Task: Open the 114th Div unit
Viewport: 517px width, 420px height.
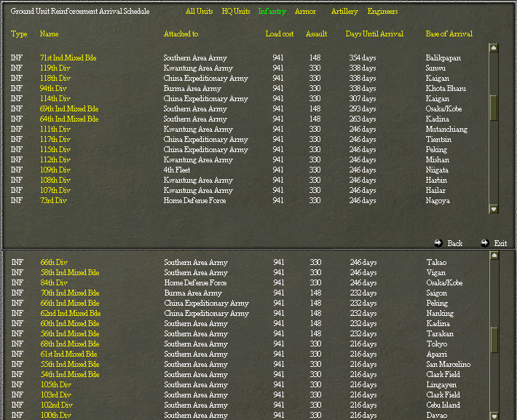Action: pos(55,98)
